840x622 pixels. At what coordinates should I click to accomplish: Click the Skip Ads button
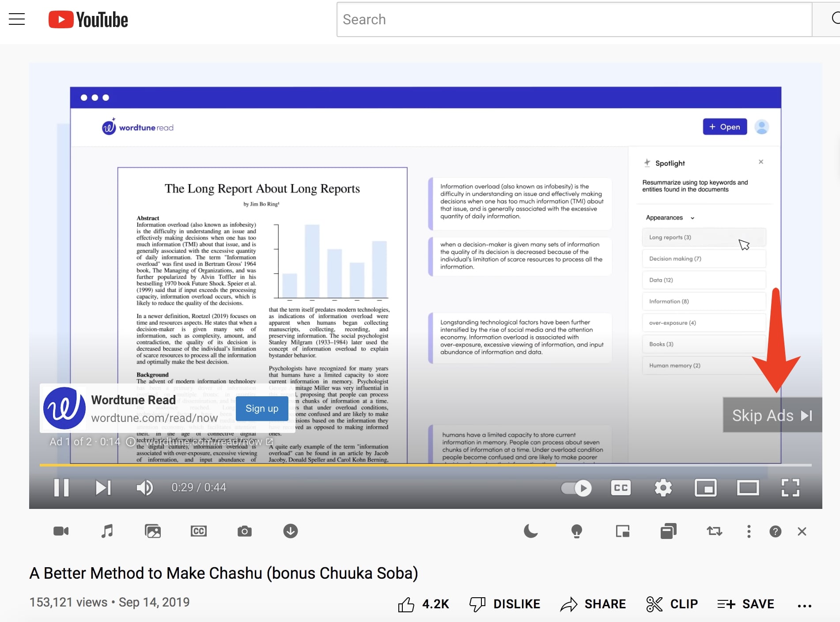772,415
